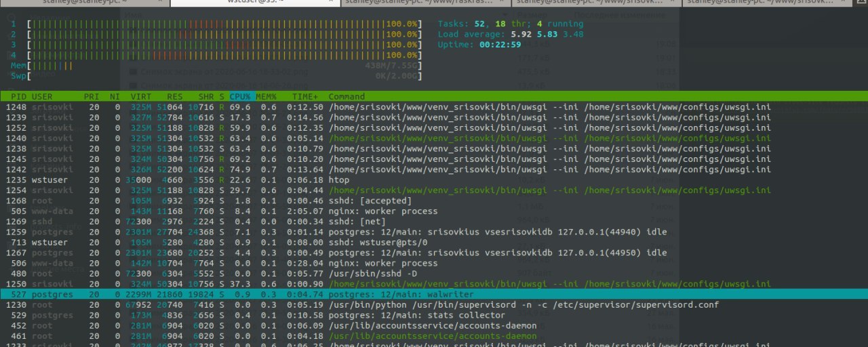Select the uwsgi process with PID 1248
This screenshot has width=868, height=347.
point(434,107)
